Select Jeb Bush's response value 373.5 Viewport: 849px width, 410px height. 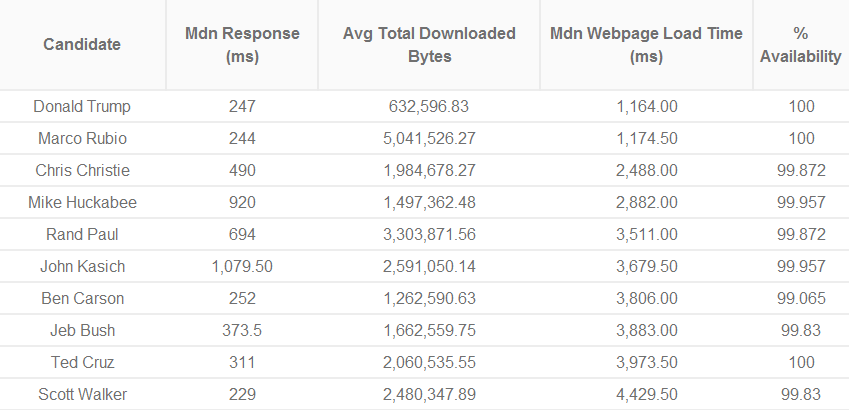click(x=242, y=330)
